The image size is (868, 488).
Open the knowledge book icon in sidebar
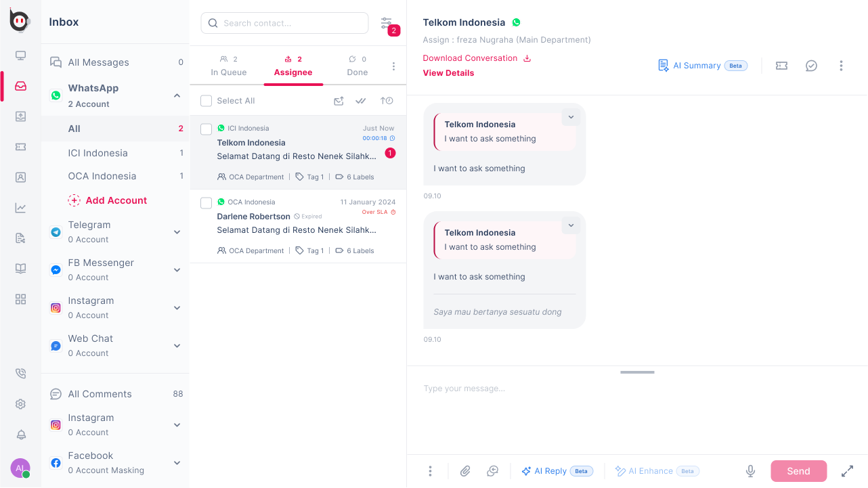pos(20,269)
